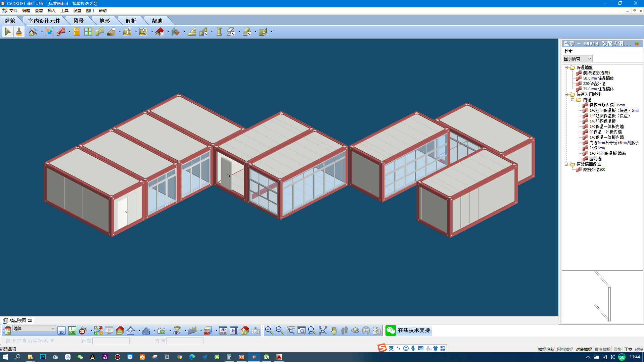Toggle 碰撞 collision mode
The width and height of the screenshot is (644, 362).
pos(639,349)
